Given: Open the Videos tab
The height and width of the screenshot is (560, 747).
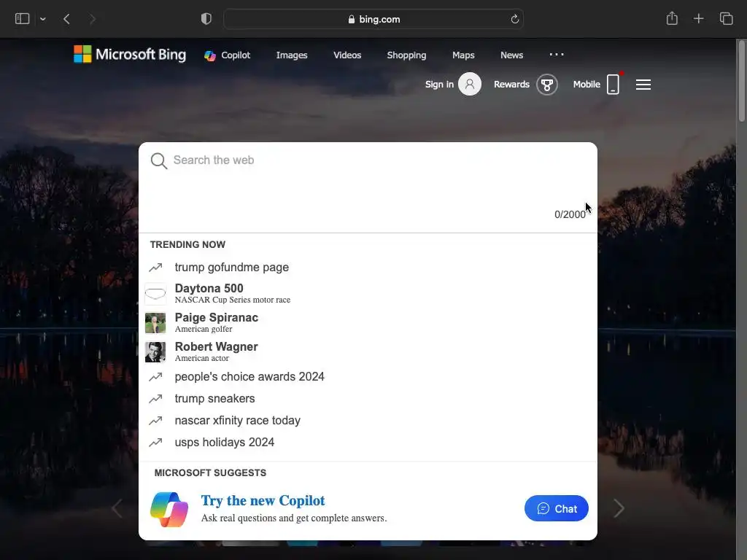Looking at the screenshot, I should [347, 55].
